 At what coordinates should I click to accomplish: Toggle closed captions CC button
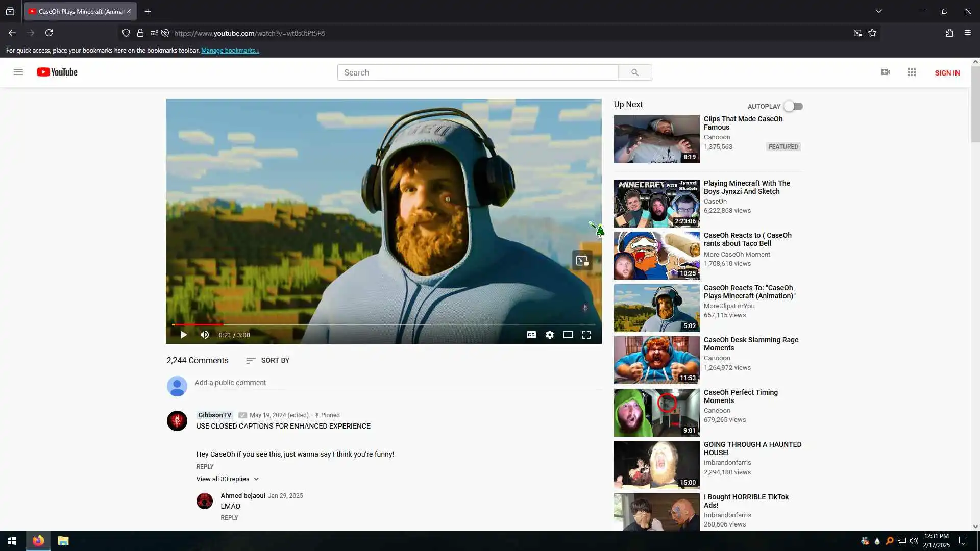tap(531, 335)
